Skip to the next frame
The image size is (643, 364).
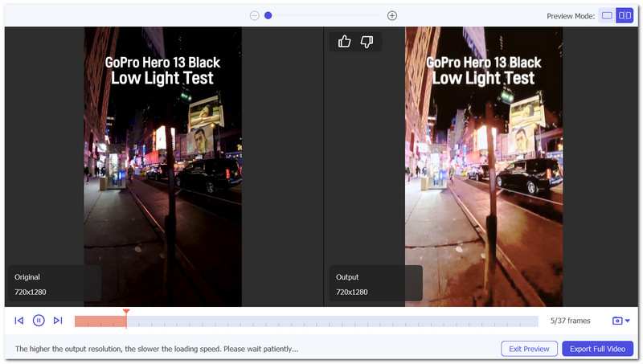(58, 321)
